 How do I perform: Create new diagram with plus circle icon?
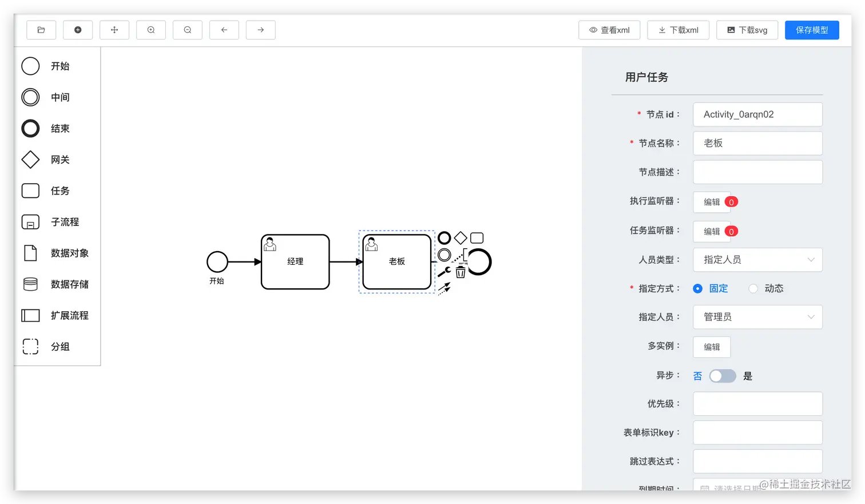[78, 30]
